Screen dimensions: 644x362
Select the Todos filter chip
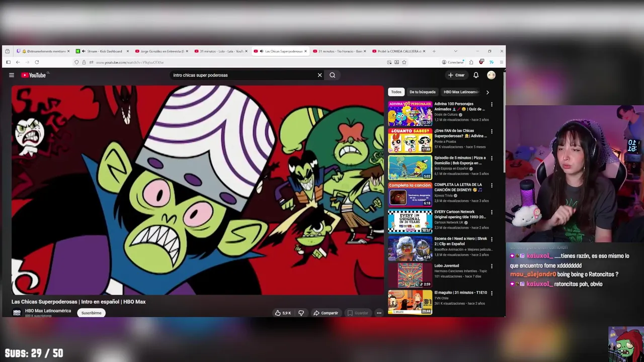click(x=396, y=92)
